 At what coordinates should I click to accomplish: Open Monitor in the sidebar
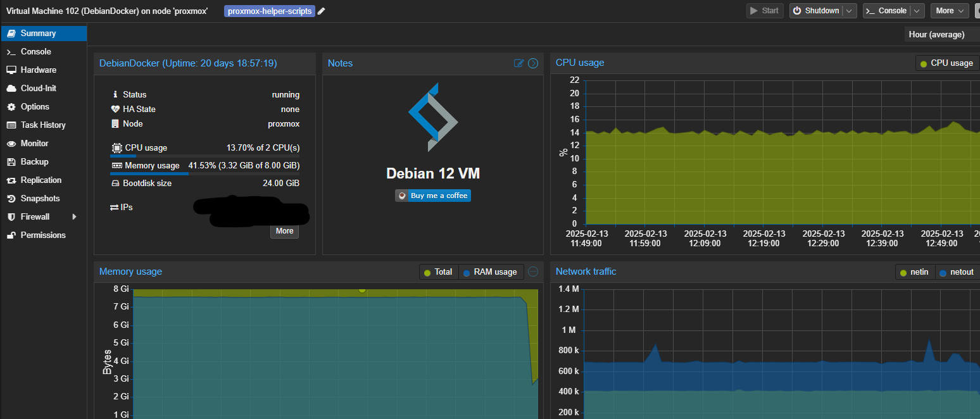pos(44,144)
